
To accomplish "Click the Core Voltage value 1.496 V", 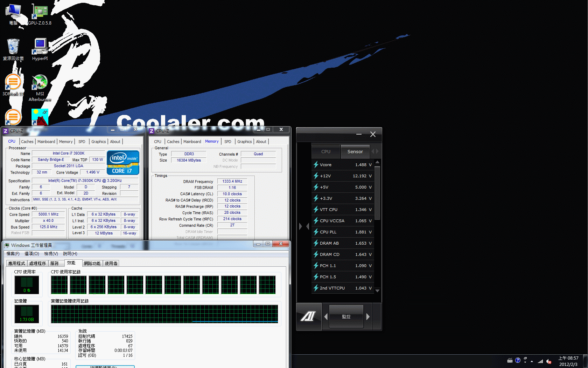I will [92, 172].
